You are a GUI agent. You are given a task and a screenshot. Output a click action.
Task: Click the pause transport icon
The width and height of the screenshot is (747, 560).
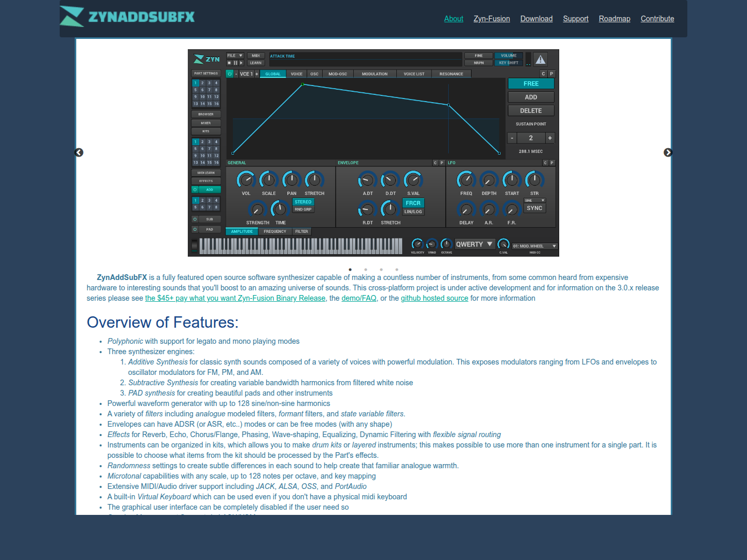pos(235,63)
